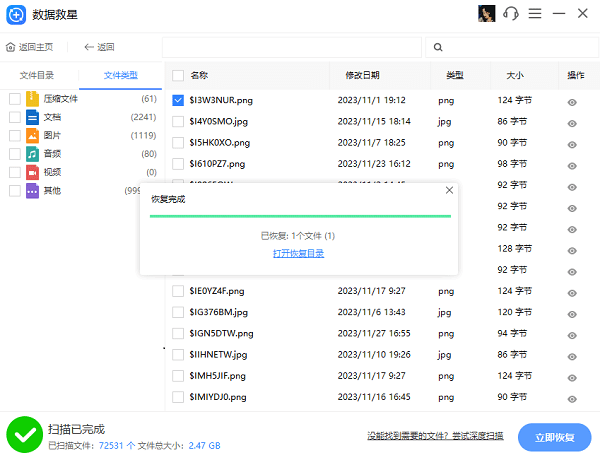Click the 立即恢复 button
600x460 pixels.
[x=554, y=436]
